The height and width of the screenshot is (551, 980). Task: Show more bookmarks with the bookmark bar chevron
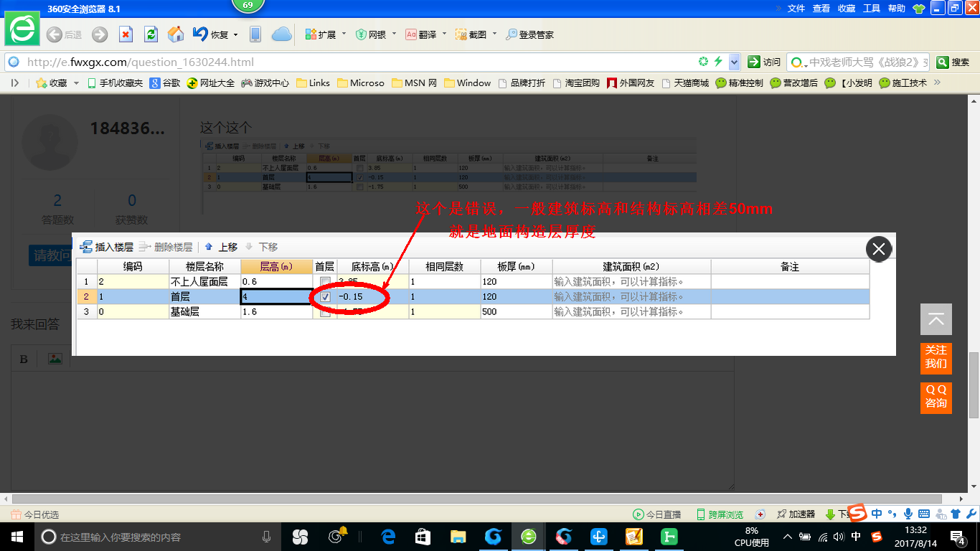pyautogui.click(x=937, y=83)
